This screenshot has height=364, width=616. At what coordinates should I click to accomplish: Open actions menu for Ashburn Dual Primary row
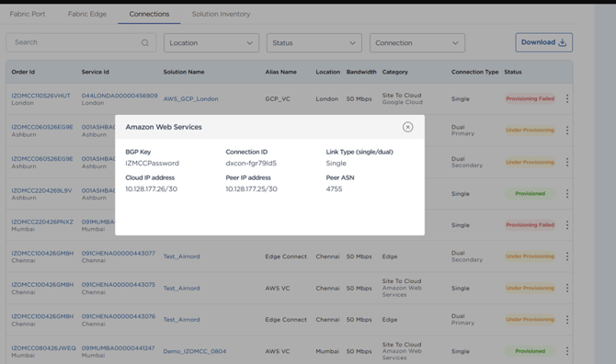tap(567, 131)
